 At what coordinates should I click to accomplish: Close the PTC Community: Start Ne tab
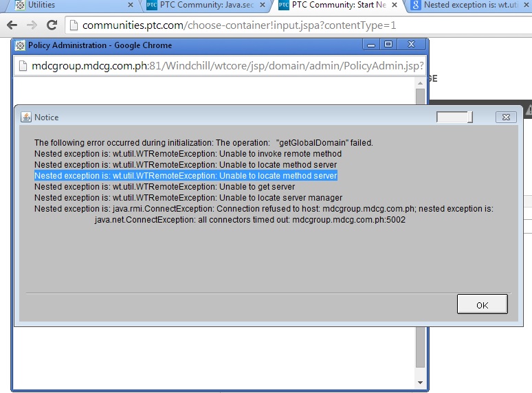click(x=395, y=5)
